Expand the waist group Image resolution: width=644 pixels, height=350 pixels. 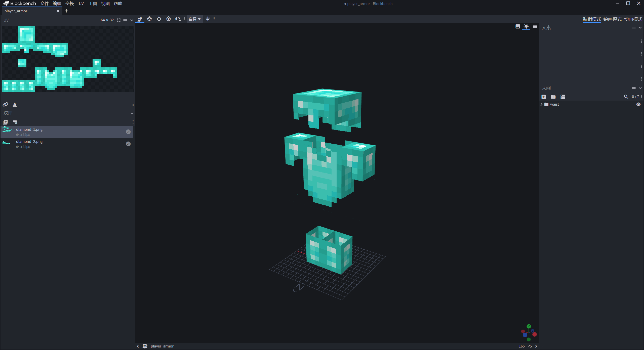coord(541,104)
